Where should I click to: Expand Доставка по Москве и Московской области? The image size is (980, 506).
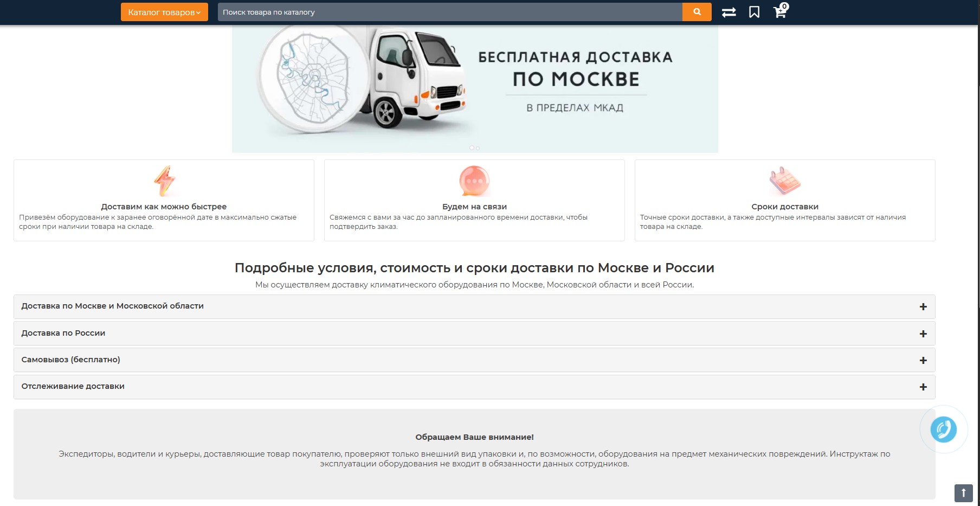pos(113,306)
